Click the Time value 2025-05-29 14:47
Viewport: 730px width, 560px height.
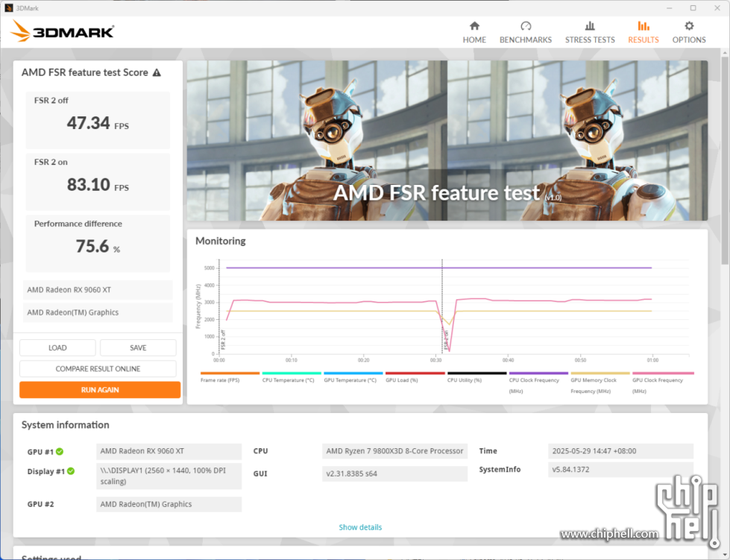tap(620, 451)
